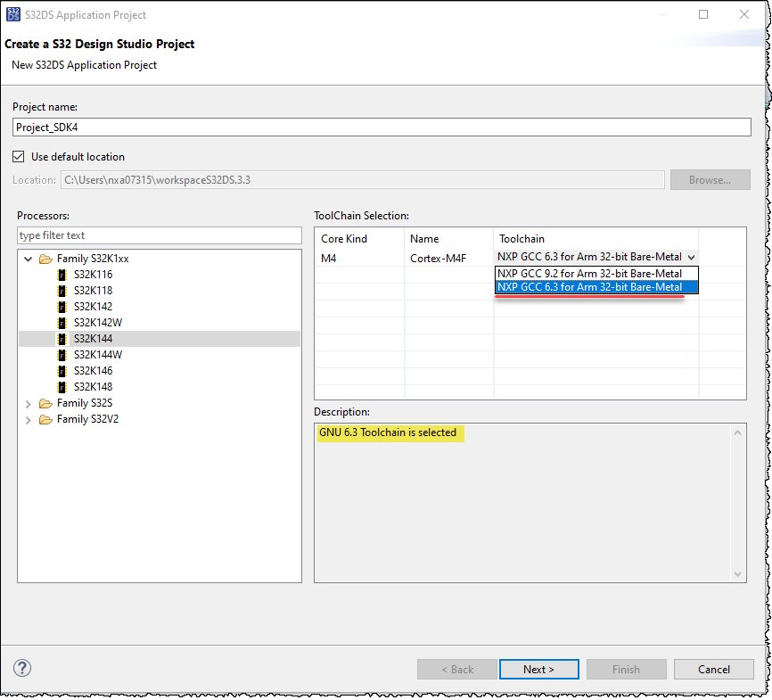
Task: Click Description scrollbar up arrow
Action: (737, 432)
